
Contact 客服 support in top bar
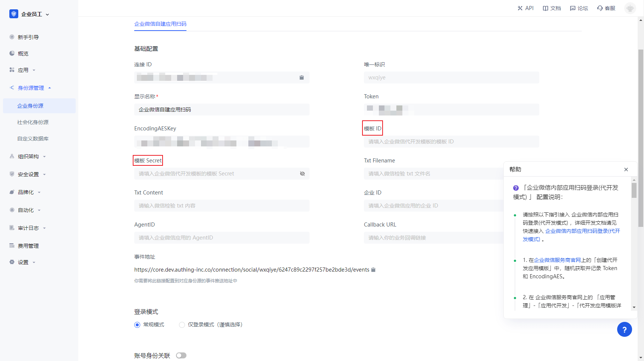point(606,8)
